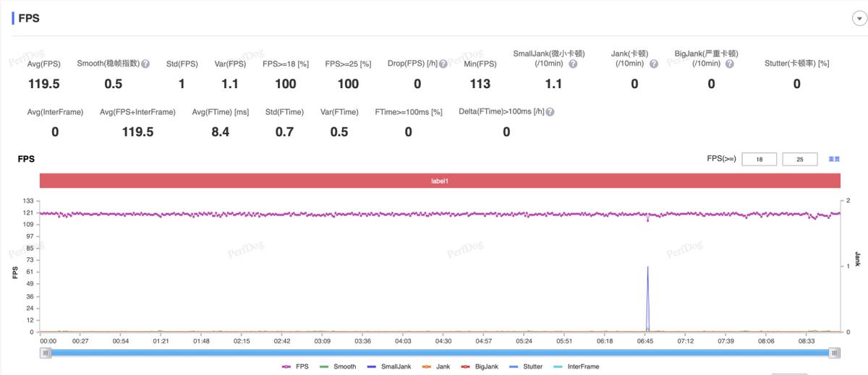Toggle Stutter series in legend

click(526, 366)
